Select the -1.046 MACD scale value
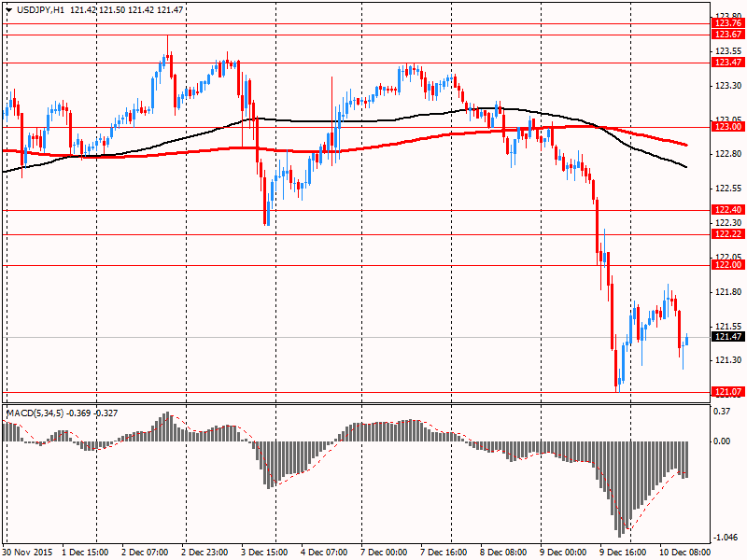 pyautogui.click(x=725, y=538)
